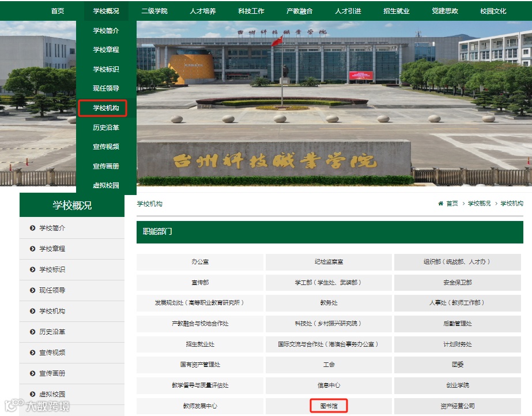Click 学校机构 in the breadcrumb trail
The image size is (532, 416).
point(512,204)
